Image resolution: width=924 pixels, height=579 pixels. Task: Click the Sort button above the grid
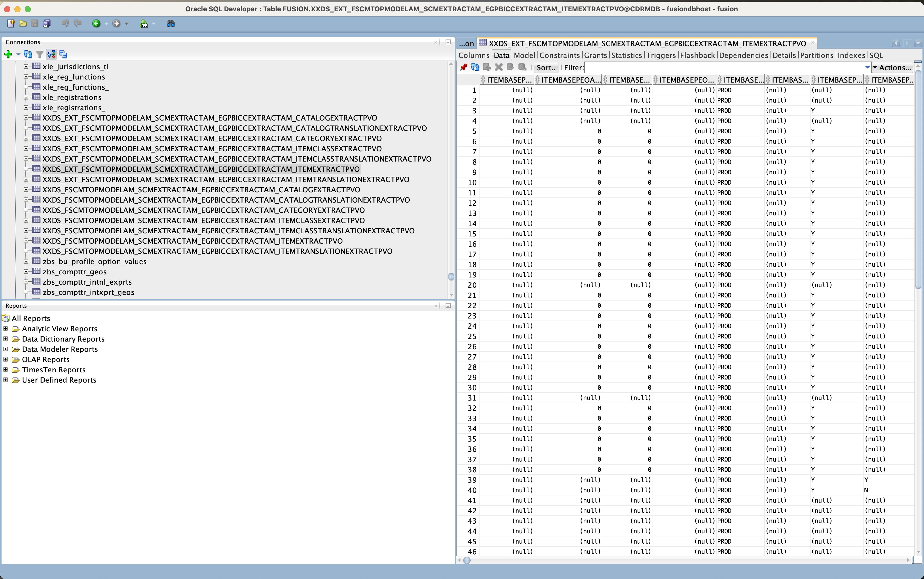pos(546,67)
